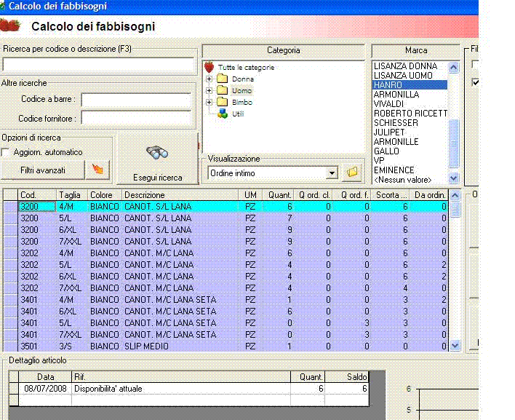Click the strawberry application logo in header

(10, 26)
